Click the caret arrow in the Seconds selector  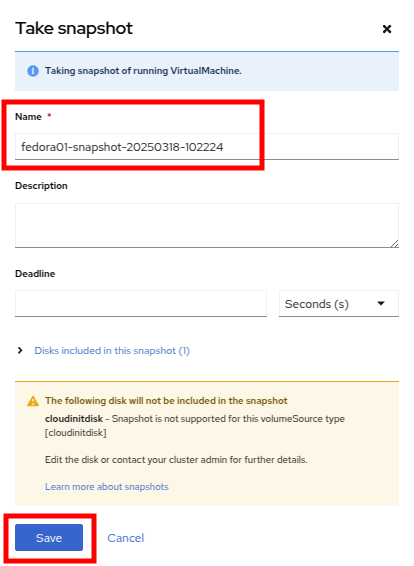[x=381, y=304]
